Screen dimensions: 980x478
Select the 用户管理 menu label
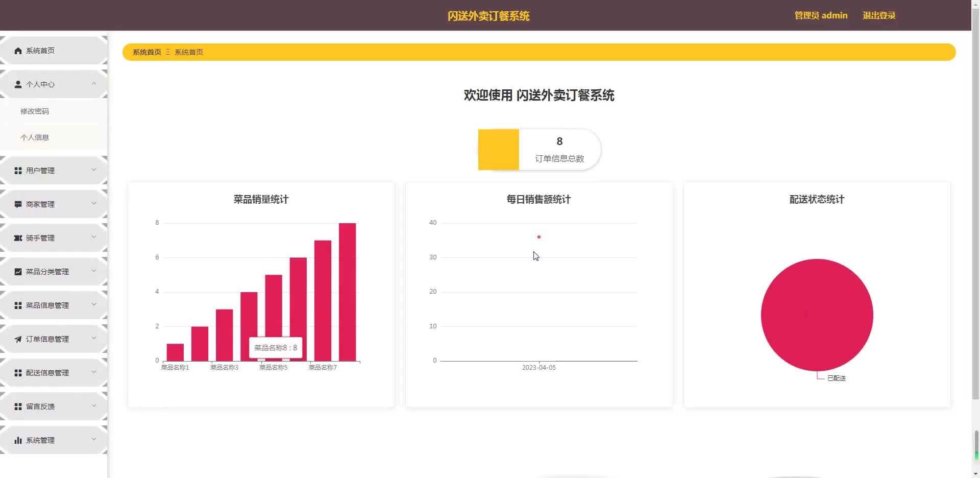tap(40, 171)
